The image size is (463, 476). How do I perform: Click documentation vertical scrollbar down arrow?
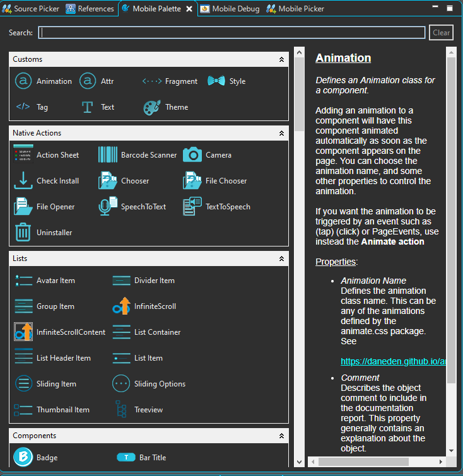451,451
